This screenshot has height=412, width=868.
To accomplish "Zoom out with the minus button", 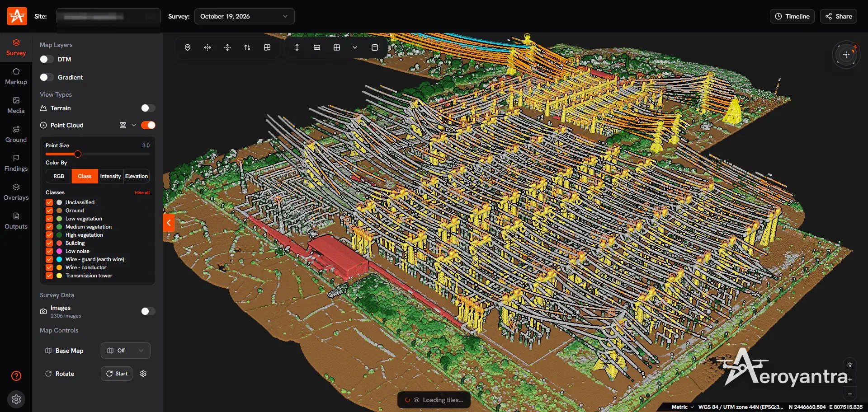I will tap(850, 394).
